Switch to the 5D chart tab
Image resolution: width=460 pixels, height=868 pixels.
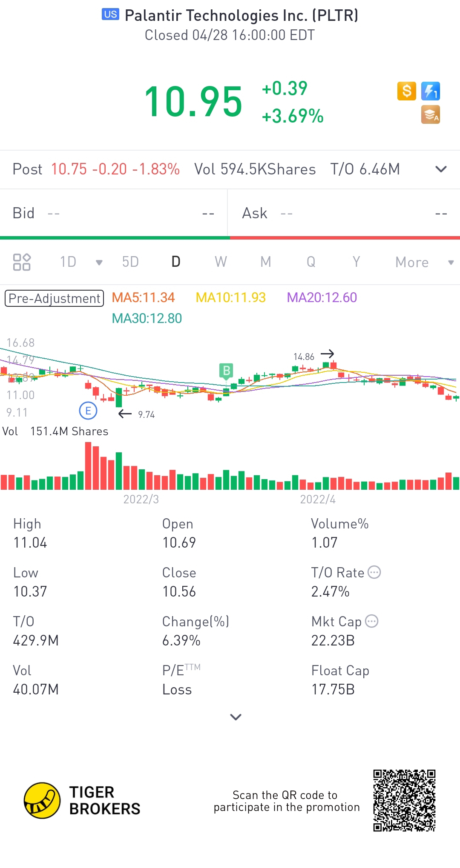130,262
